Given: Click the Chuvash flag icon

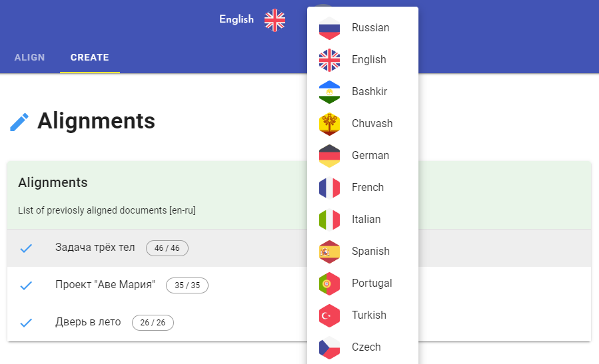Looking at the screenshot, I should [329, 124].
